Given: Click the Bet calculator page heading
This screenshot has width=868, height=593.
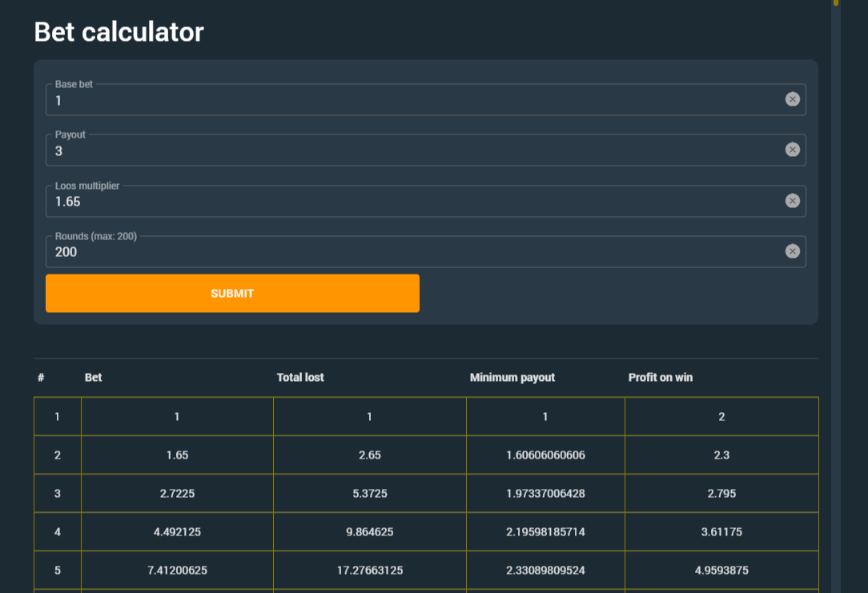Looking at the screenshot, I should pos(119,32).
